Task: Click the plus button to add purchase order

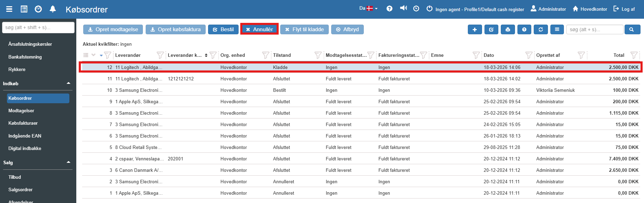Action: pos(475,29)
